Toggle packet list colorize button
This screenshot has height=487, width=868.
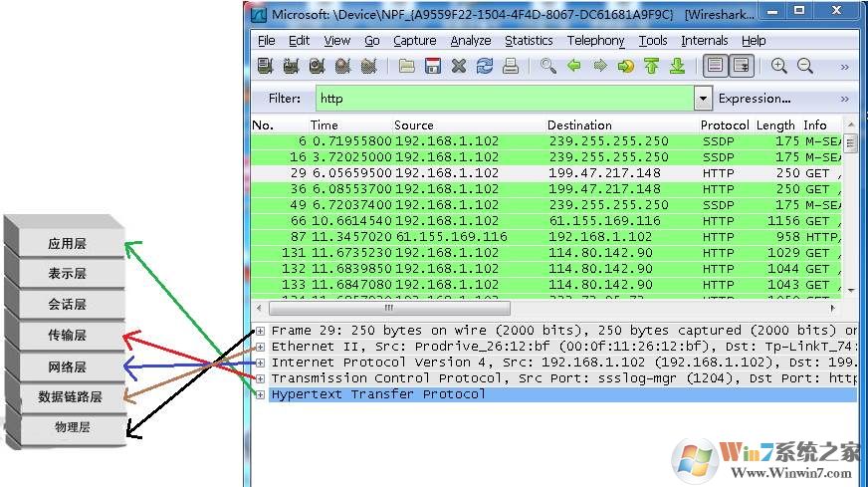(x=716, y=66)
